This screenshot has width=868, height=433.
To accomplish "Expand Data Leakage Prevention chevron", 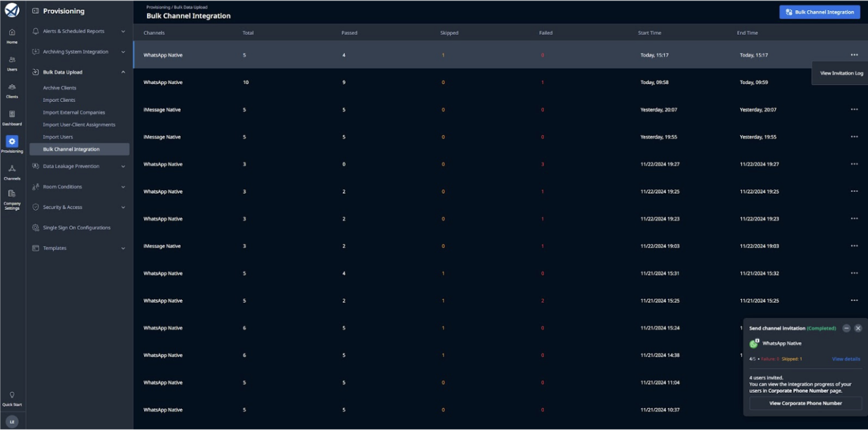I will 123,166.
